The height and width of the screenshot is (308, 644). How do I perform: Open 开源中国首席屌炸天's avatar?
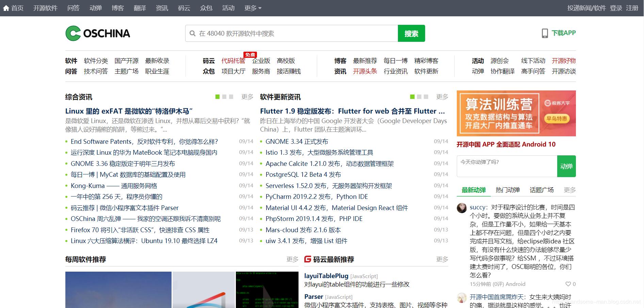462,298
